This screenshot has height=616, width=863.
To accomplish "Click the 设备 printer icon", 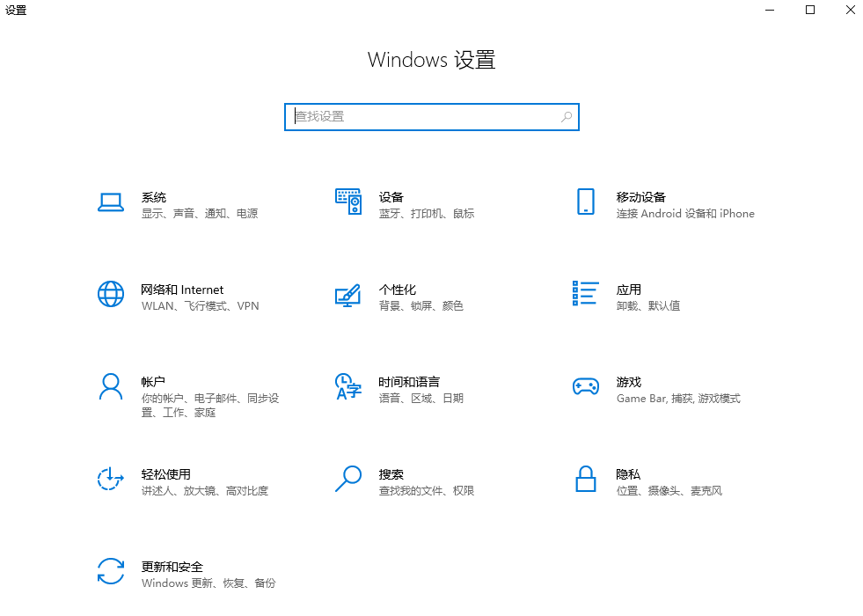I will [x=348, y=201].
